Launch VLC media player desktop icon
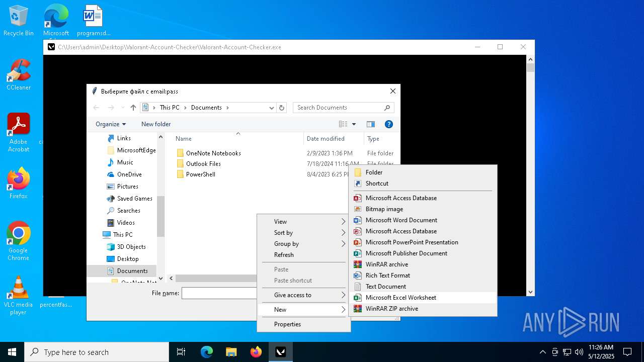Image resolution: width=644 pixels, height=362 pixels. (19, 296)
